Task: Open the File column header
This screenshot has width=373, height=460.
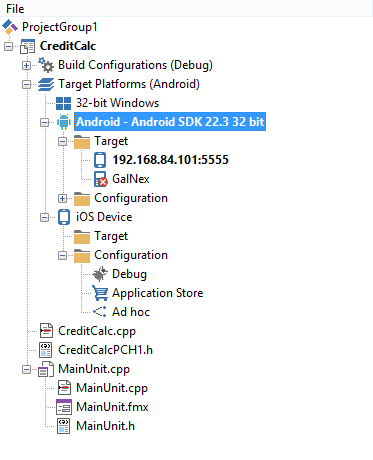Action: pos(15,9)
